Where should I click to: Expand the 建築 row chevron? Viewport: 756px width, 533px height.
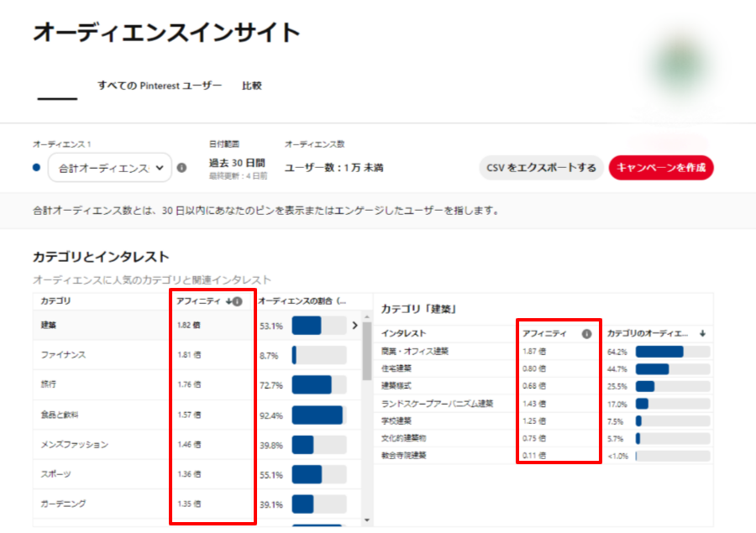354,325
